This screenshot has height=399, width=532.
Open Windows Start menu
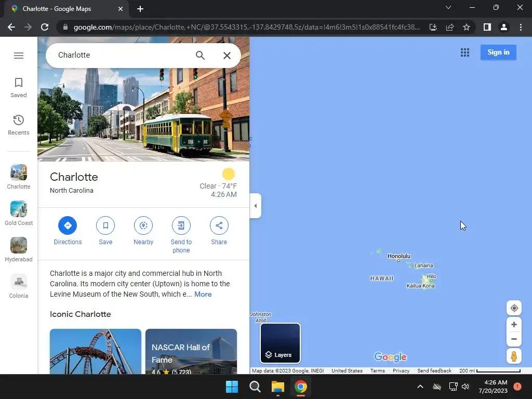[x=232, y=387]
